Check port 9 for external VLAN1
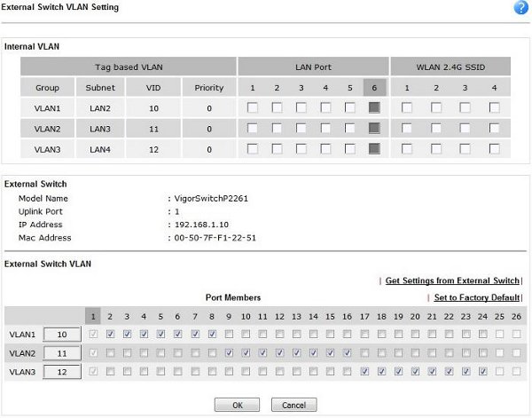The width and height of the screenshot is (532, 418). 229,334
